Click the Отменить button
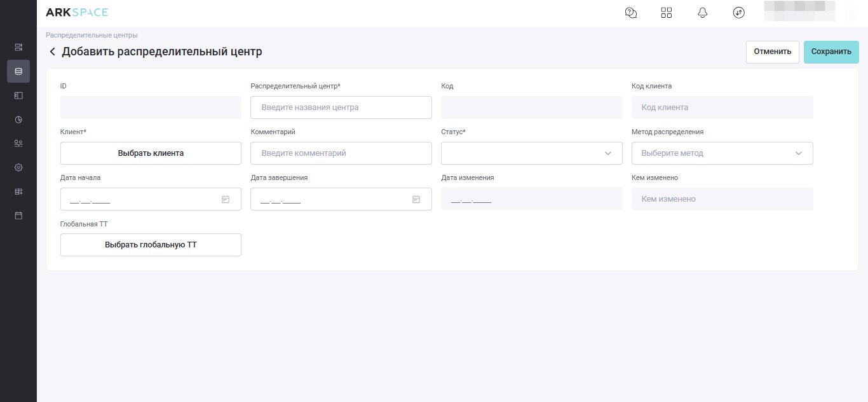868x402 pixels. 772,52
